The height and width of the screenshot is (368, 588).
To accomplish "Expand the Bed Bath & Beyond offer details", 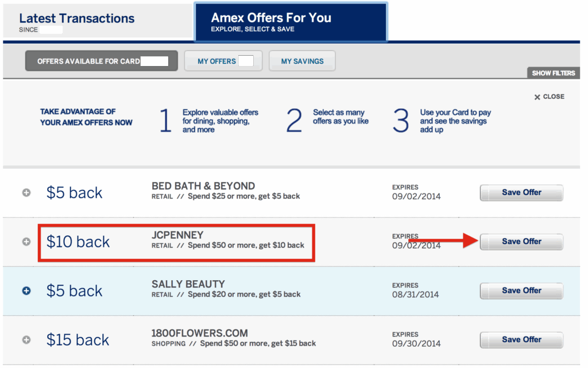I will 26,193.
